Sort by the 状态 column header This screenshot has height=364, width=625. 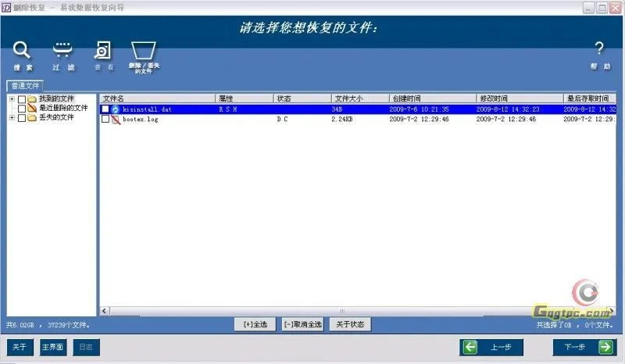point(302,98)
